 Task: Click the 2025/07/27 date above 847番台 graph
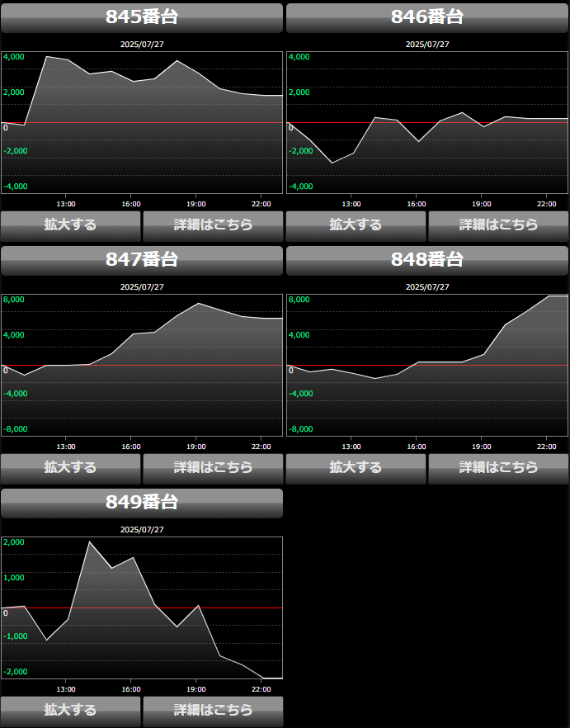pos(142,287)
